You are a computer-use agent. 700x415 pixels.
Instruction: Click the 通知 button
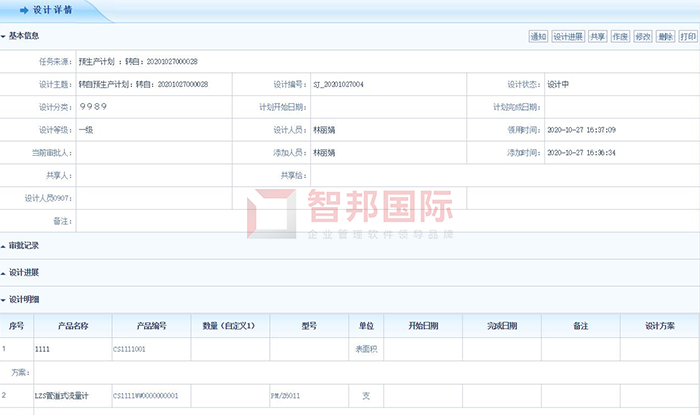pos(538,37)
